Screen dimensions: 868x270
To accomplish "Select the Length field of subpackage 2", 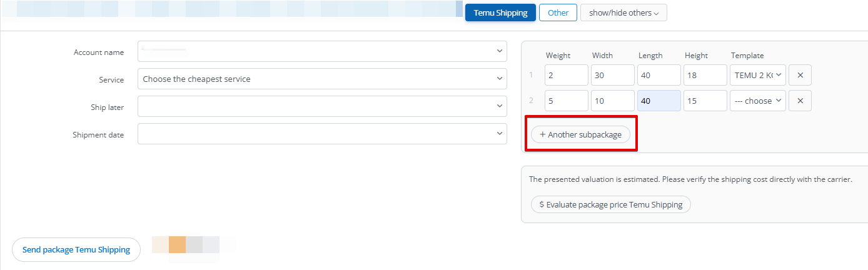I will [659, 101].
